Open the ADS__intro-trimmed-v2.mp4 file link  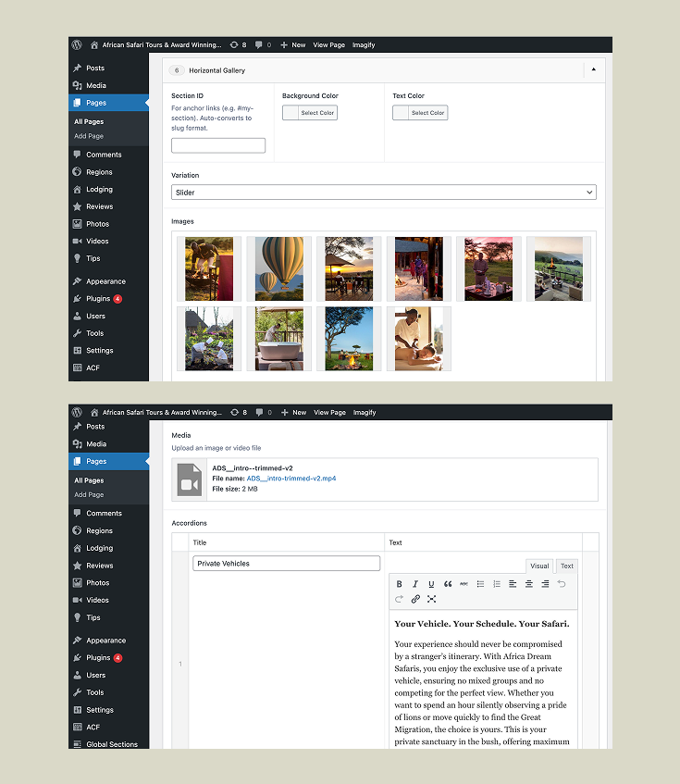291,479
